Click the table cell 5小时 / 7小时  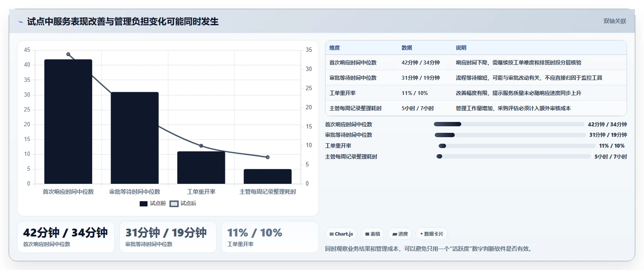click(418, 108)
